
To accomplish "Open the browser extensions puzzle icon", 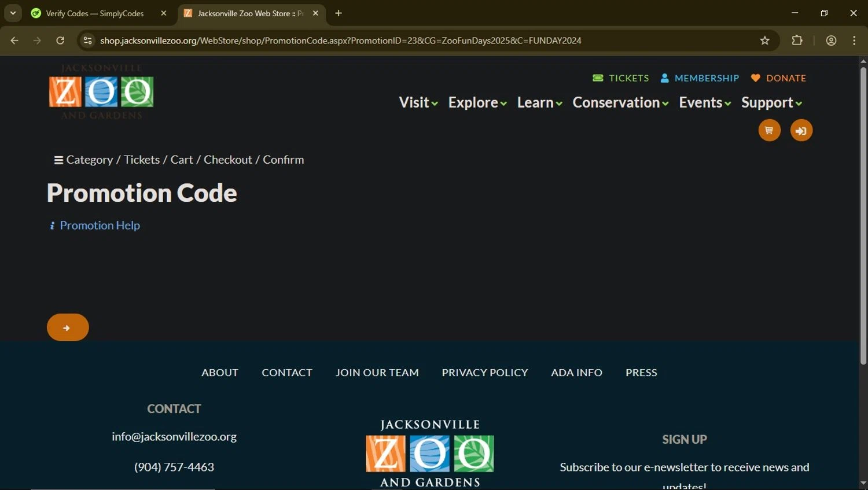I will tap(797, 40).
